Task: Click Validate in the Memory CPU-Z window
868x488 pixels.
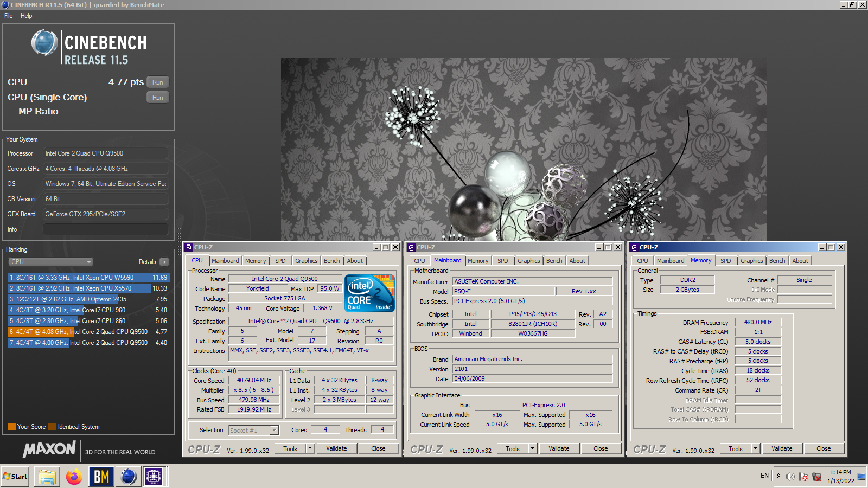Action: point(782,448)
